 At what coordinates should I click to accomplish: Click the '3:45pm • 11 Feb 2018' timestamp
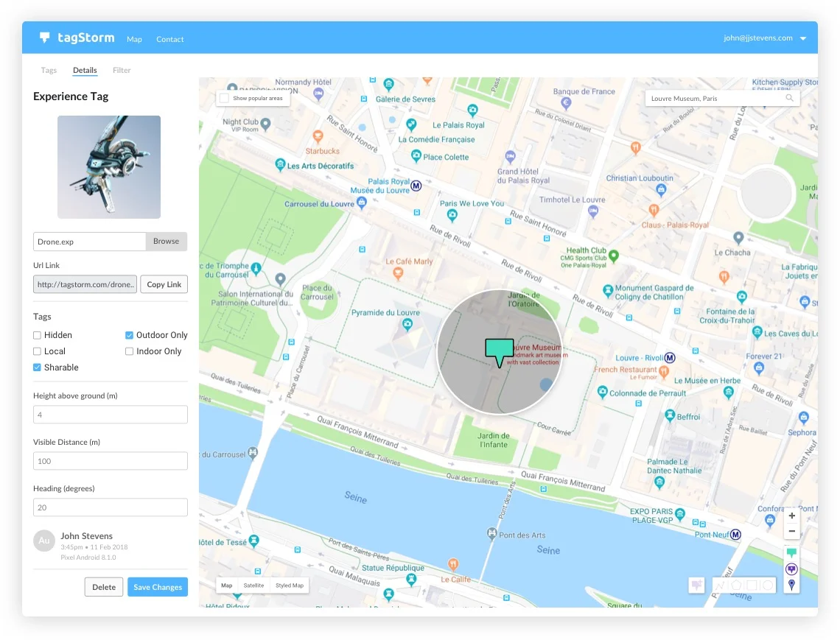(94, 547)
